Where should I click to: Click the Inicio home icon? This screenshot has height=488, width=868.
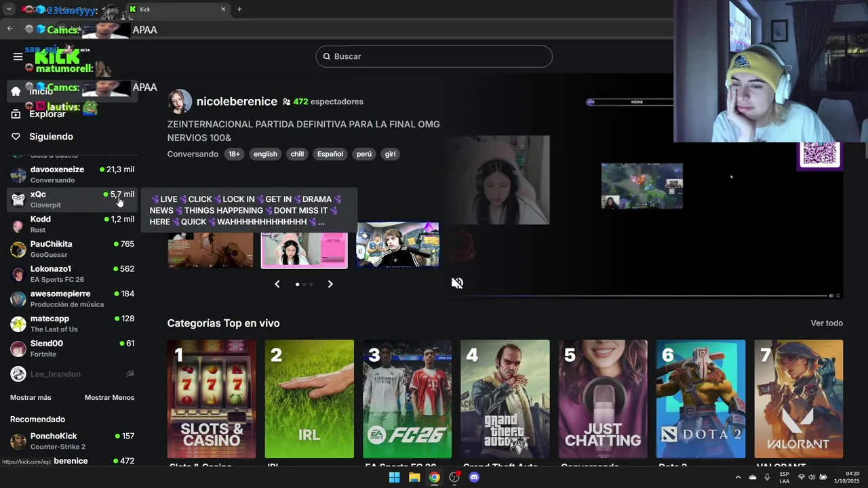point(16,91)
